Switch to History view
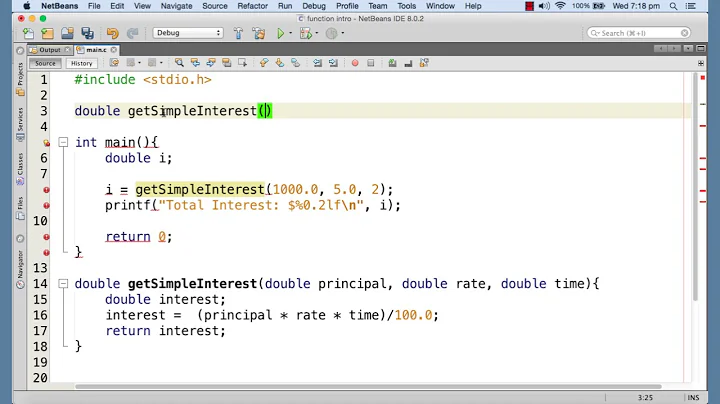The width and height of the screenshot is (720, 404). point(82,63)
